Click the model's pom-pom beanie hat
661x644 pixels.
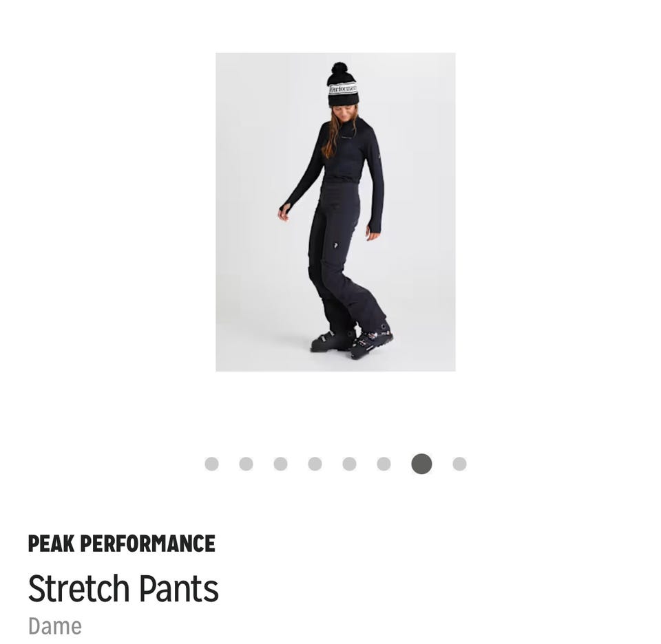[343, 85]
